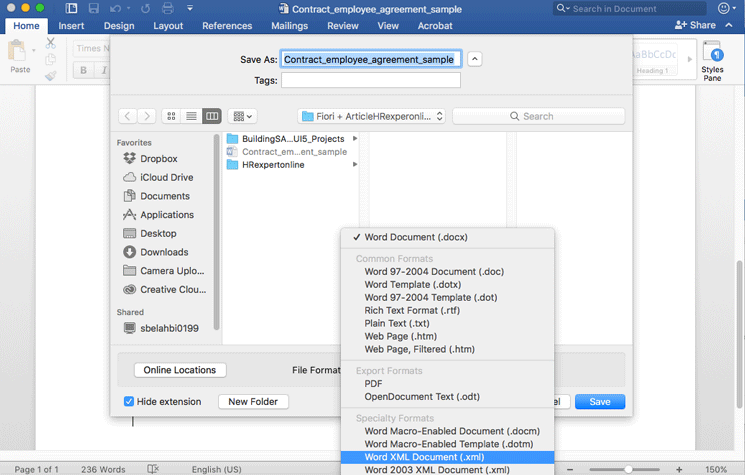
Task: Click the spelling check status icon
Action: coord(153,469)
